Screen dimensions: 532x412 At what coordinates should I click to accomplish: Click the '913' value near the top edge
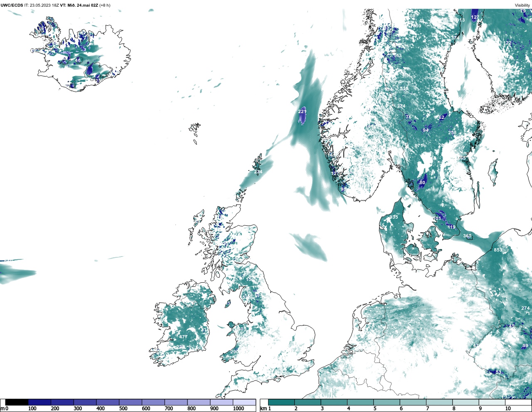[461, 20]
